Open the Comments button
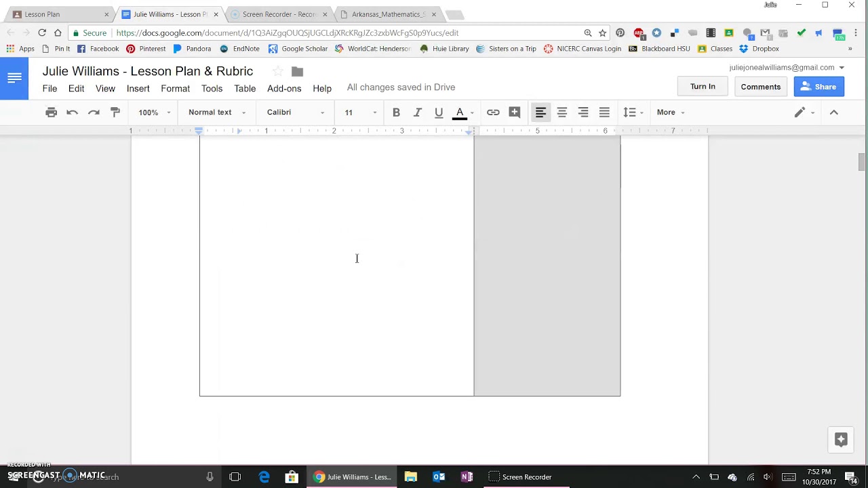 pyautogui.click(x=761, y=87)
